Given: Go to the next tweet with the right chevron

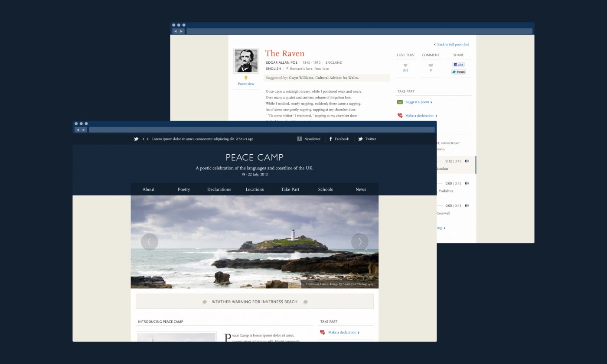Looking at the screenshot, I should [148, 139].
